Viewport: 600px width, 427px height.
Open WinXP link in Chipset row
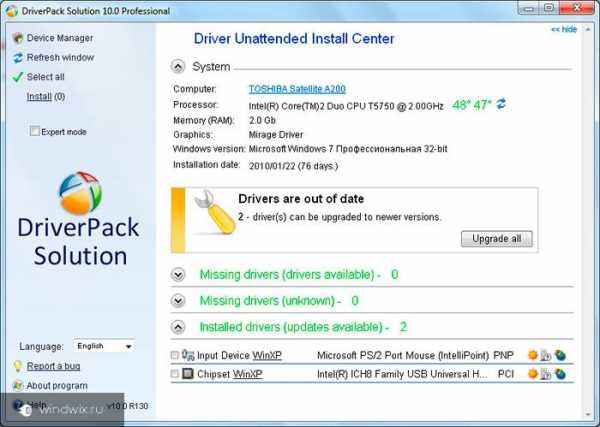pyautogui.click(x=248, y=374)
